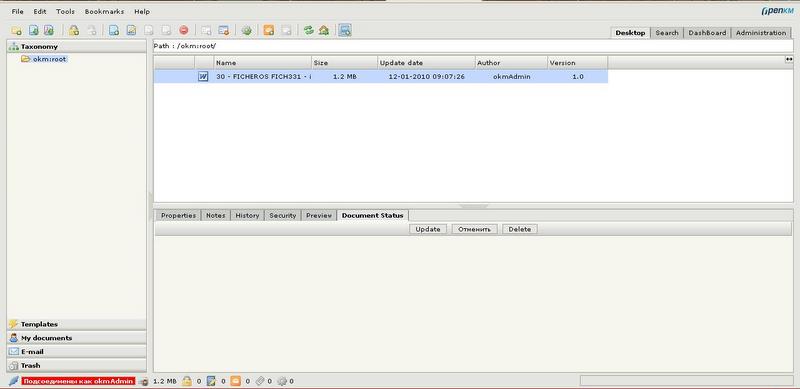Expand the Trash panel
The width and height of the screenshot is (800, 389).
pyautogui.click(x=77, y=366)
